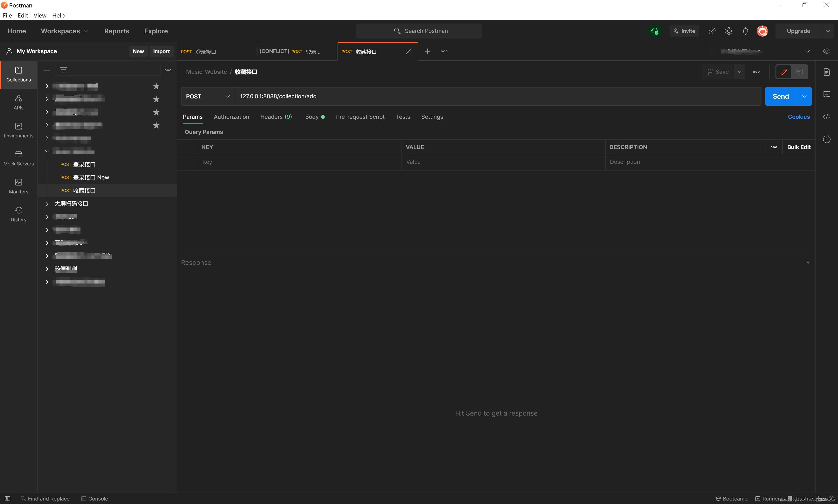838x504 pixels.
Task: Click the capture requests satellite icon
Action: click(712, 31)
